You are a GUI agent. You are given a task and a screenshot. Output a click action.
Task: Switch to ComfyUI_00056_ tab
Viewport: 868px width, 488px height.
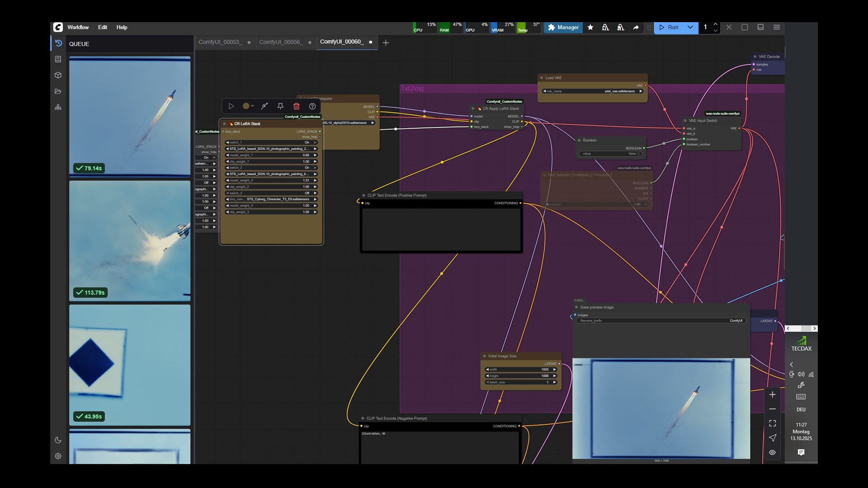pos(281,42)
